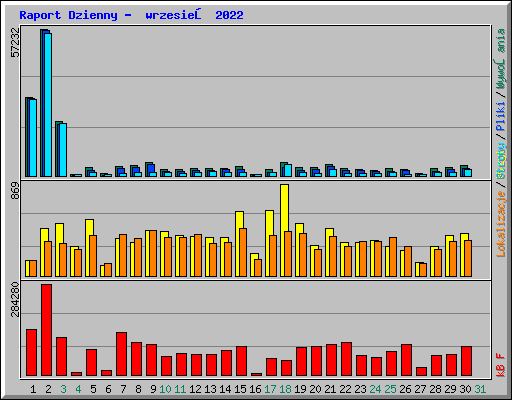Click the tallest cyan bar for day 2

48,105
